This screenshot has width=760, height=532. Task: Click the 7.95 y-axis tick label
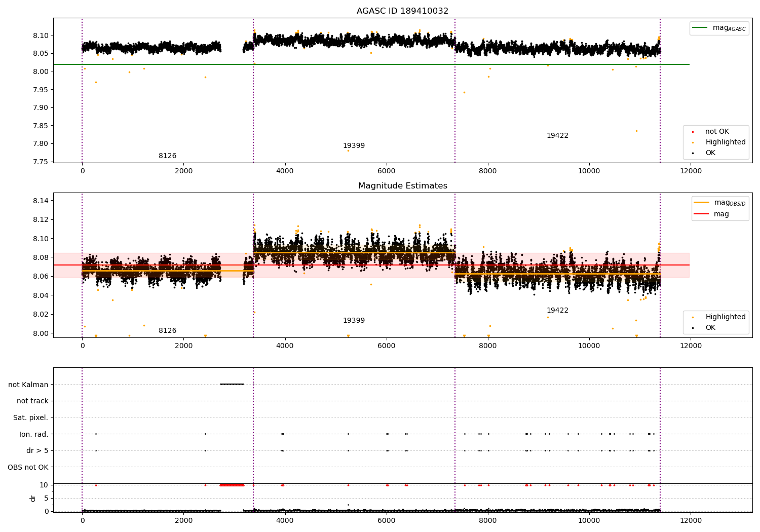point(41,90)
